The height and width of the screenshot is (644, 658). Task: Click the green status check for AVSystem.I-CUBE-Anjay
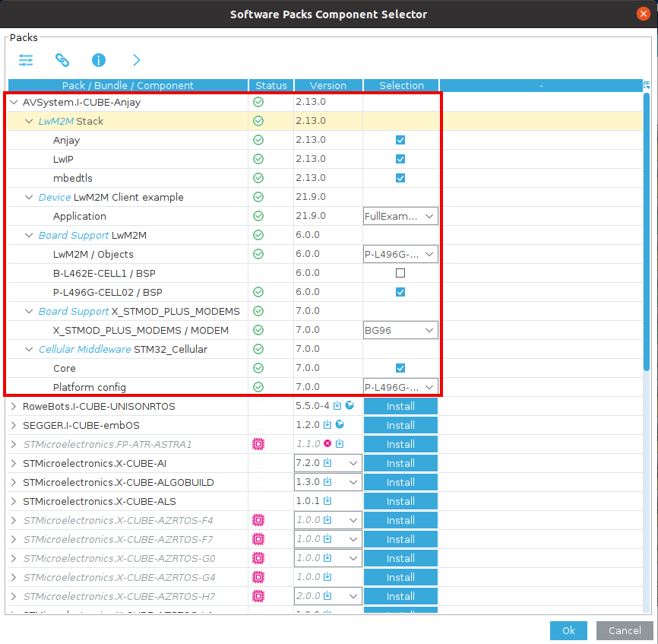click(x=258, y=102)
